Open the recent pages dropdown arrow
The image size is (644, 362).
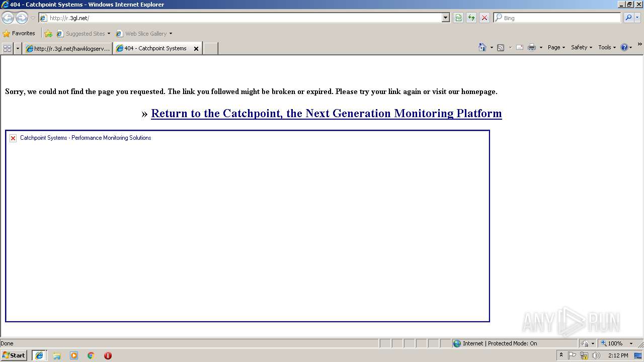pos(33,18)
